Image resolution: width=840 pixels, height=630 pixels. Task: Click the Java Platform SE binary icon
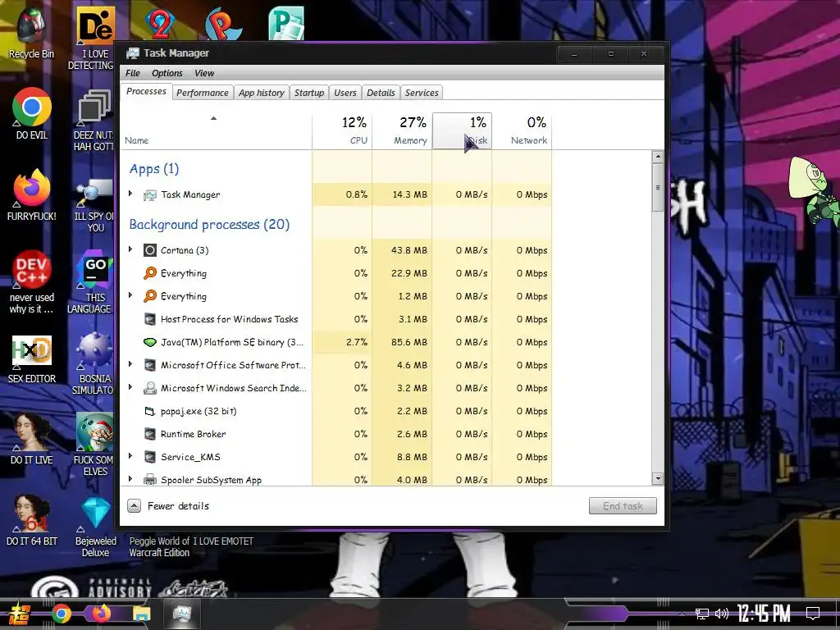(150, 342)
